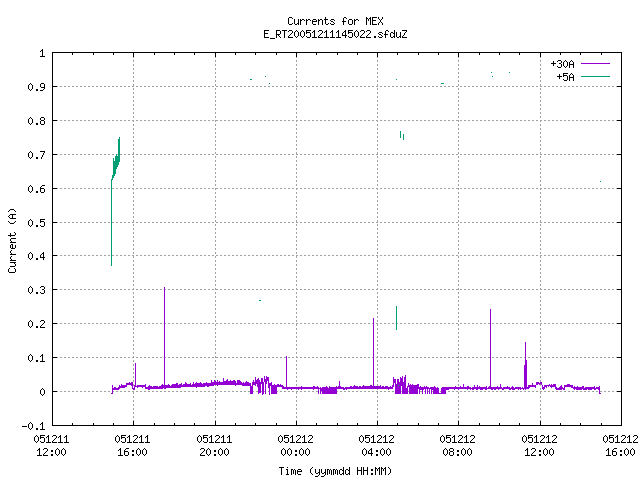640x480 pixels.
Task: Click the x-axis label 051211 12:00
Action: click(x=51, y=446)
